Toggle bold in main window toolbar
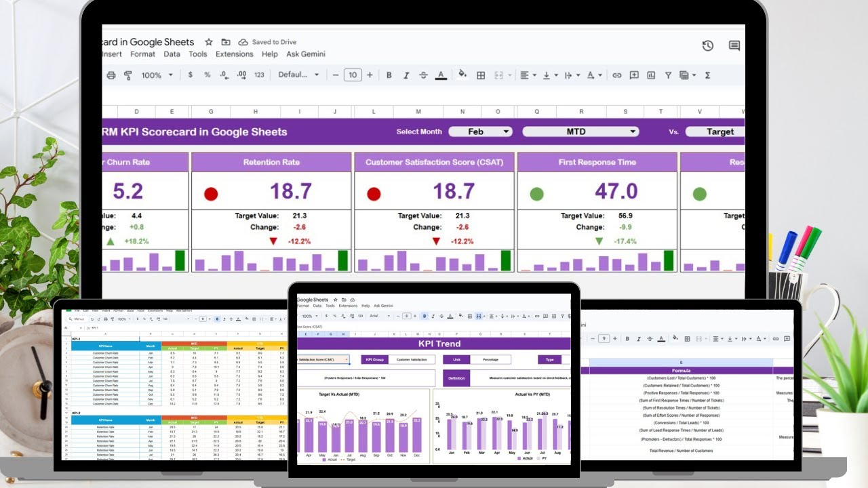 click(389, 75)
